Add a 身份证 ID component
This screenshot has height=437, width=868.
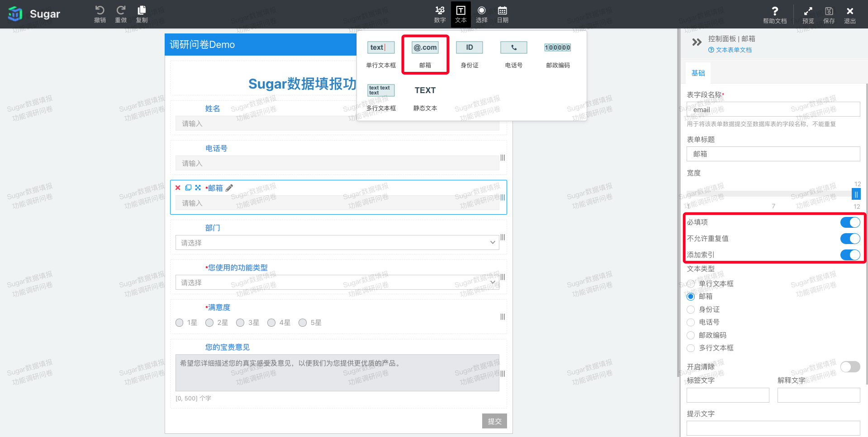[x=470, y=55]
